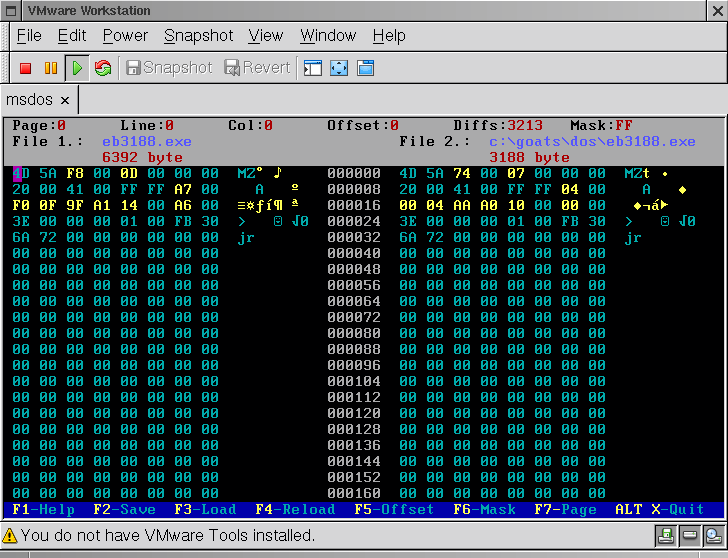
Task: Open the File menu
Action: 29,35
